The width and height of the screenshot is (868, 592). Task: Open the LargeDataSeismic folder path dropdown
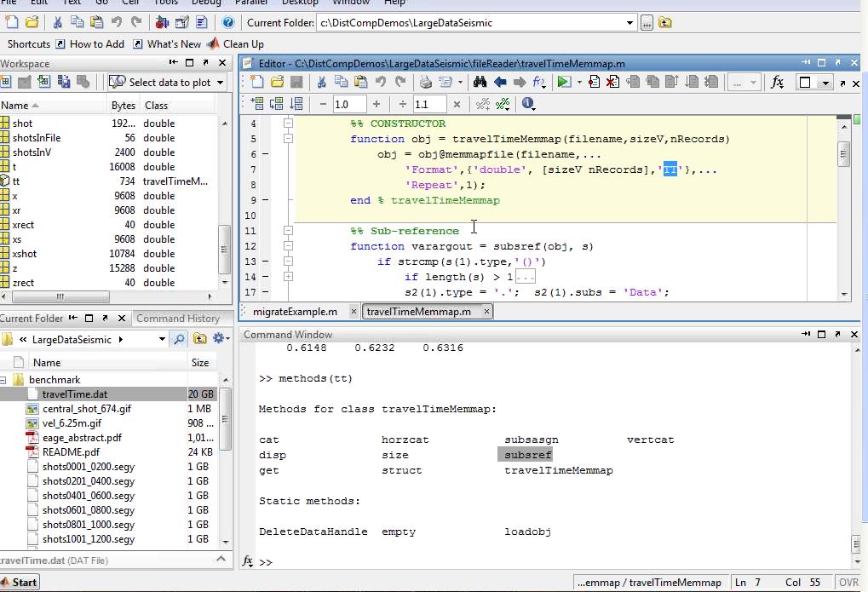point(162,339)
